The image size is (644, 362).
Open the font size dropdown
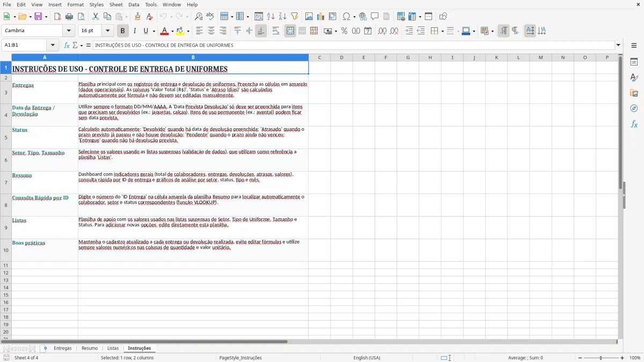point(107,31)
